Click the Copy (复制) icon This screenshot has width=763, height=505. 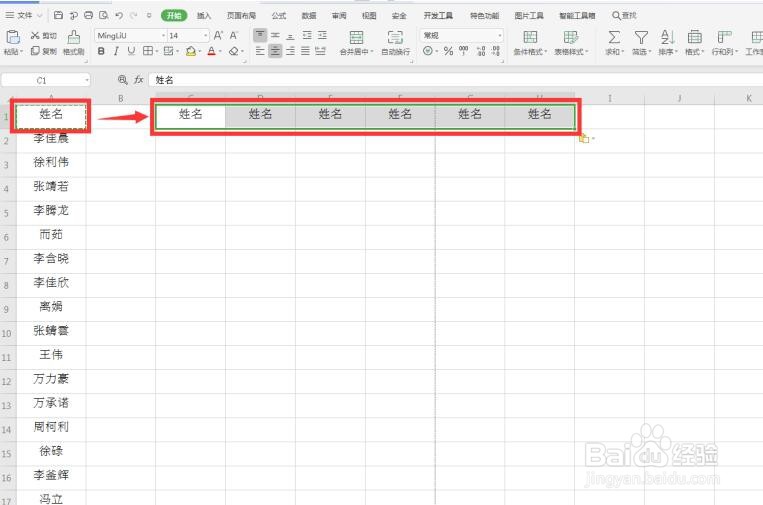[x=35, y=51]
